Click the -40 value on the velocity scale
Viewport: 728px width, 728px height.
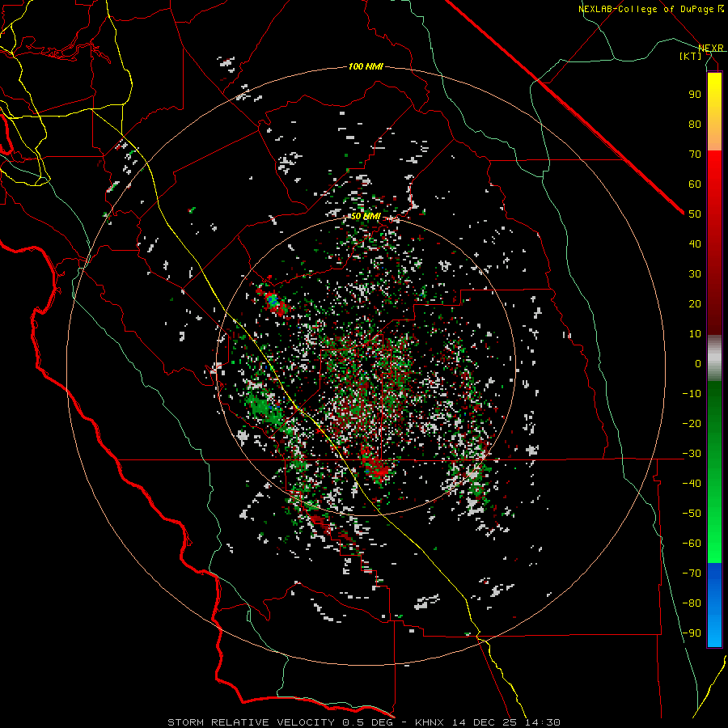(692, 484)
